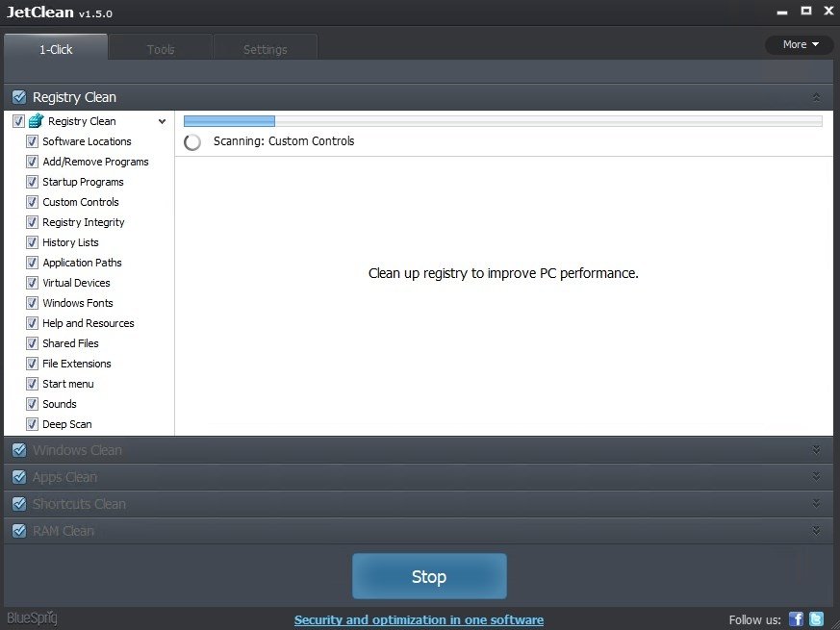Disable the Deep Scan checkbox
The height and width of the screenshot is (630, 840).
pos(32,424)
